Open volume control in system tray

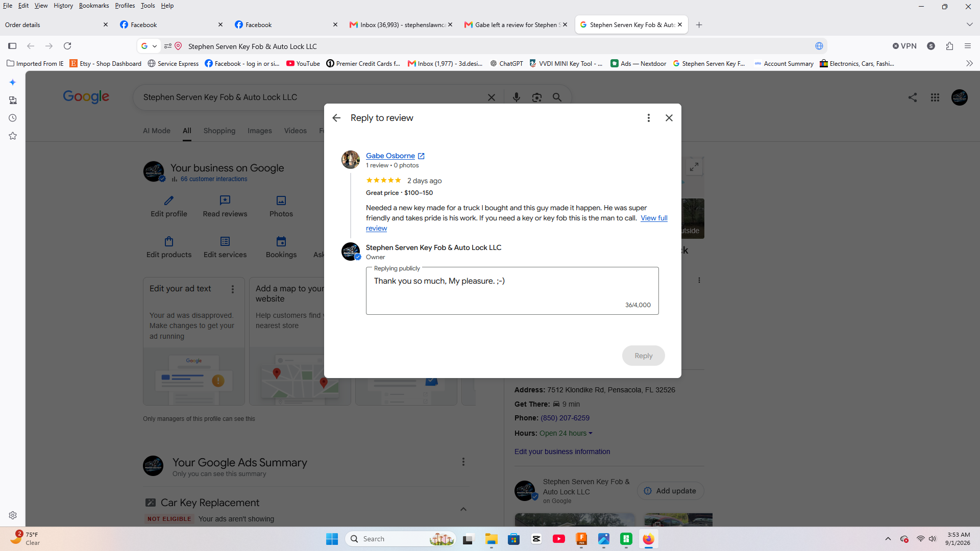click(933, 539)
